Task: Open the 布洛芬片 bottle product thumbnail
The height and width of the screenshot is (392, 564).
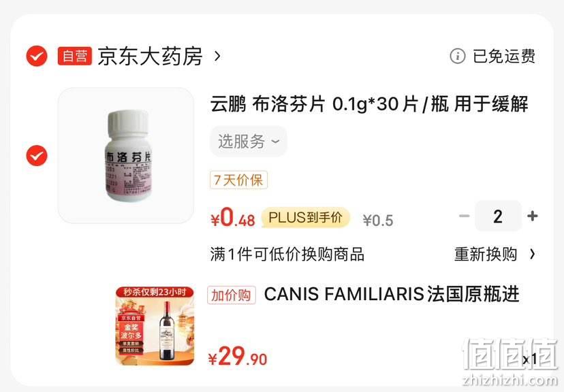Action: [126, 156]
